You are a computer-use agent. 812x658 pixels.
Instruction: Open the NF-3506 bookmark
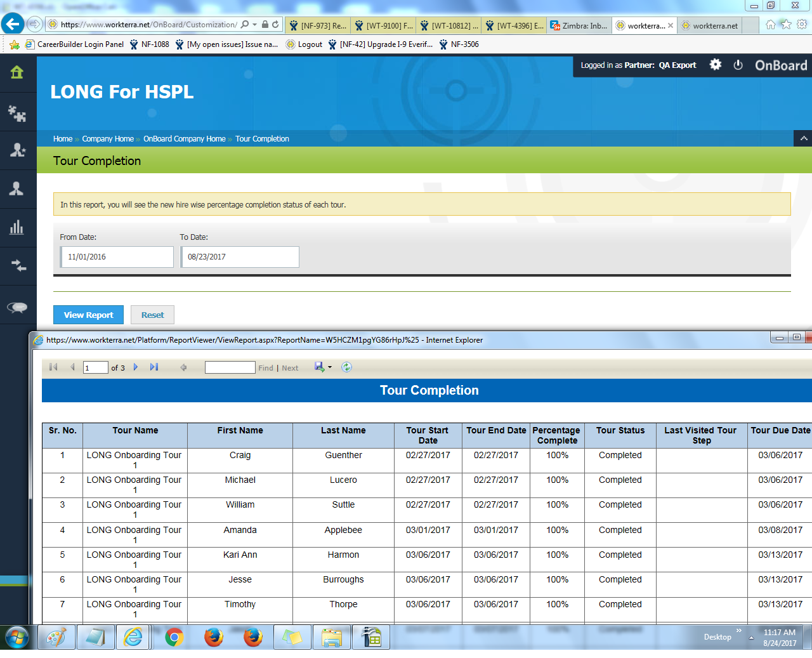click(459, 44)
